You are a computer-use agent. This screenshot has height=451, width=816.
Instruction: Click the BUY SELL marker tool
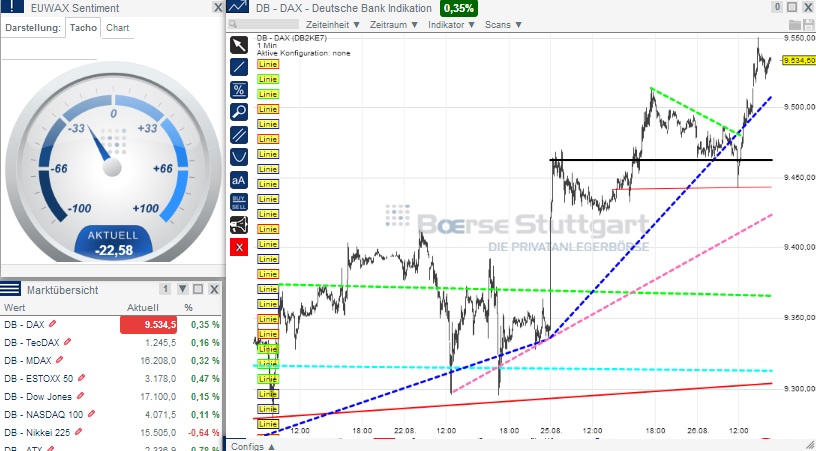(x=239, y=202)
